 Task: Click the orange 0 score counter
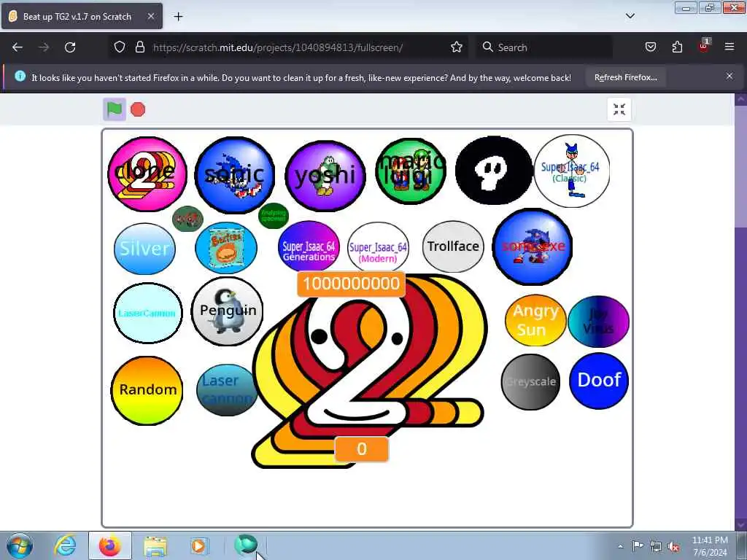[x=362, y=449]
